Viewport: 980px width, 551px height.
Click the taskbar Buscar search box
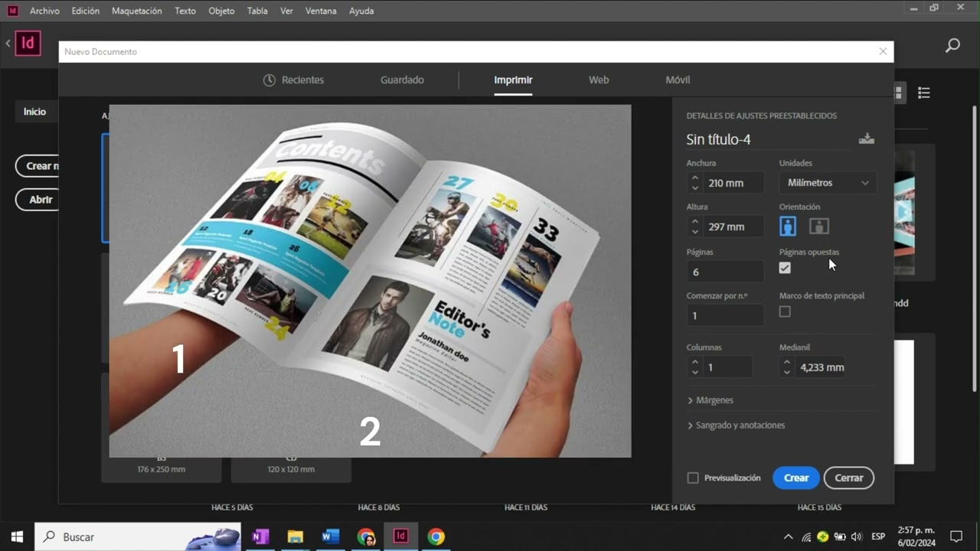coord(138,536)
